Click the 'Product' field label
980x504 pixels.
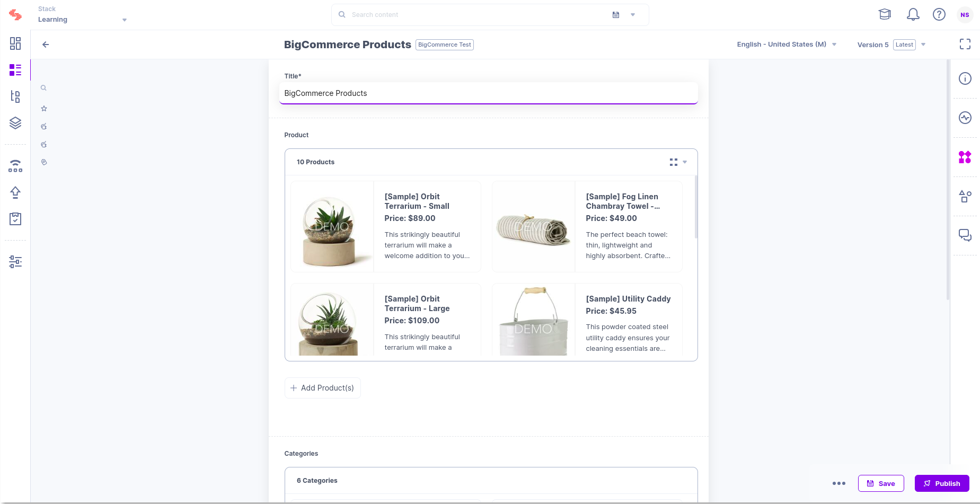click(x=296, y=135)
